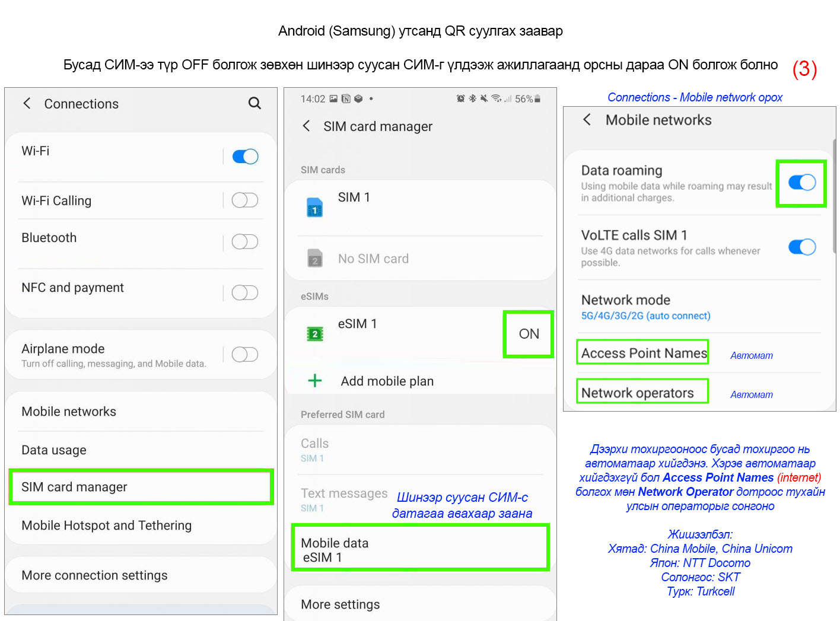Tap the grey No SIM card icon
Image resolution: width=840 pixels, height=621 pixels.
tap(314, 259)
